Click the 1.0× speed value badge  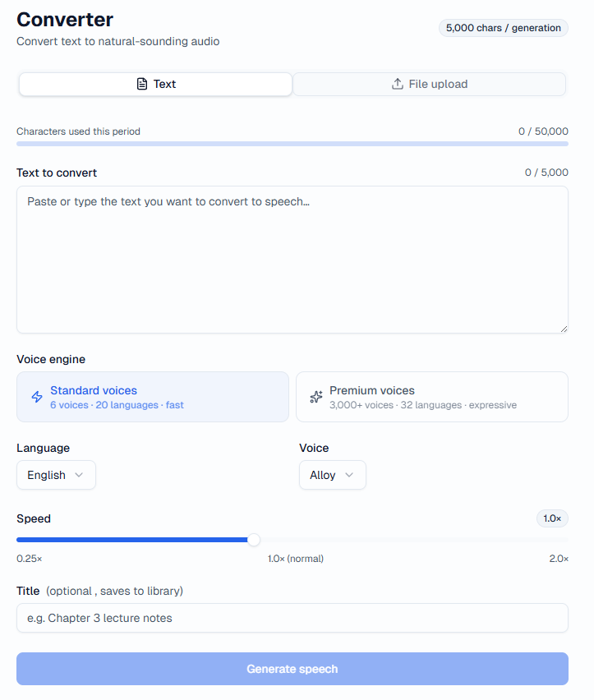[x=551, y=518]
